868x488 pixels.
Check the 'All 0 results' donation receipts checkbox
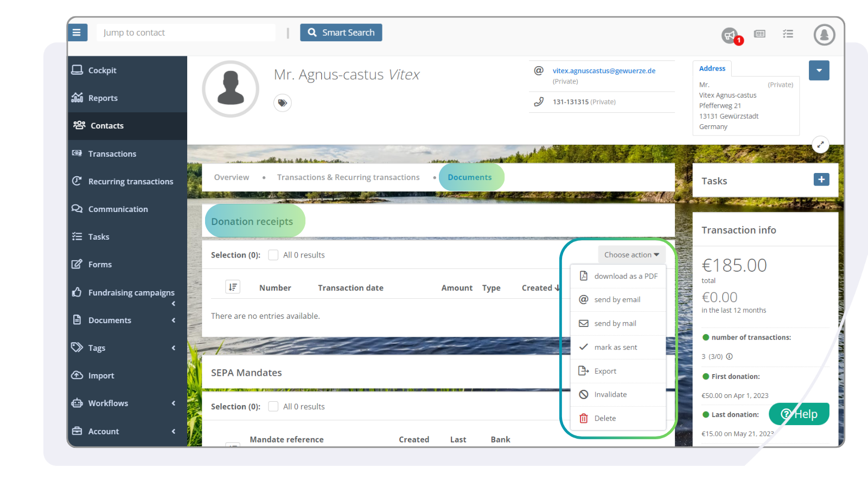(273, 254)
